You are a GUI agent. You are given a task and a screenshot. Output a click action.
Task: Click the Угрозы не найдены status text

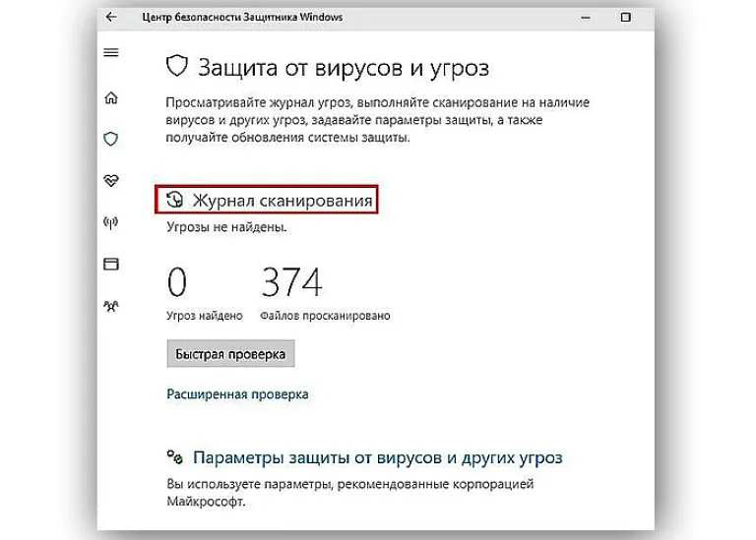coord(226,227)
